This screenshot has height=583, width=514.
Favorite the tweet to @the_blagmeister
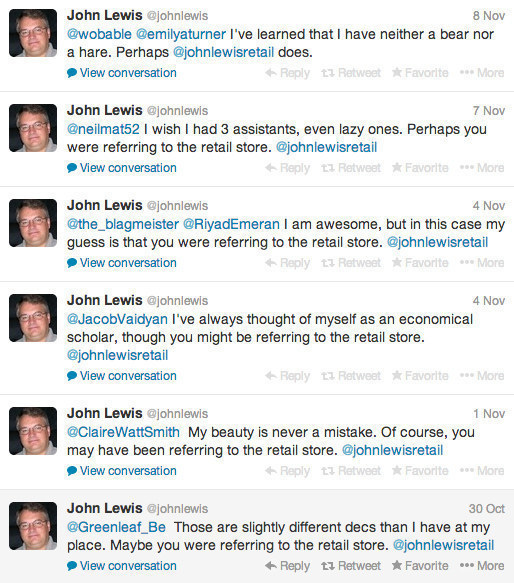point(420,263)
